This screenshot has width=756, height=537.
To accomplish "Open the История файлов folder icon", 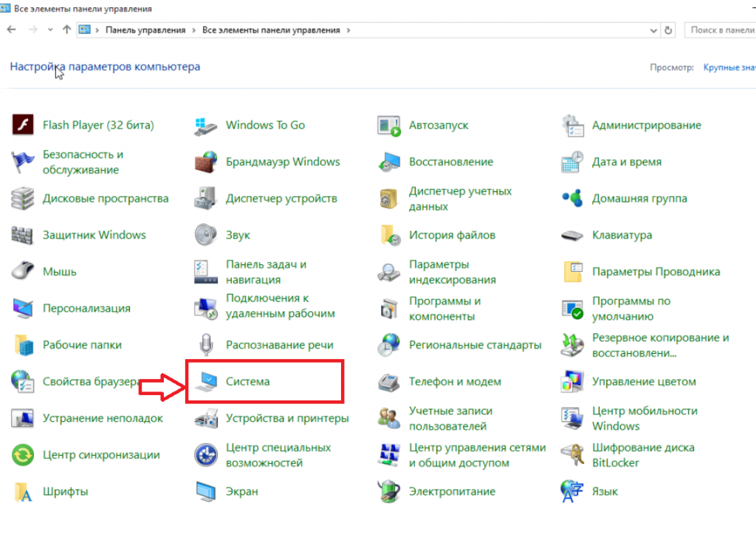I will 390,235.
